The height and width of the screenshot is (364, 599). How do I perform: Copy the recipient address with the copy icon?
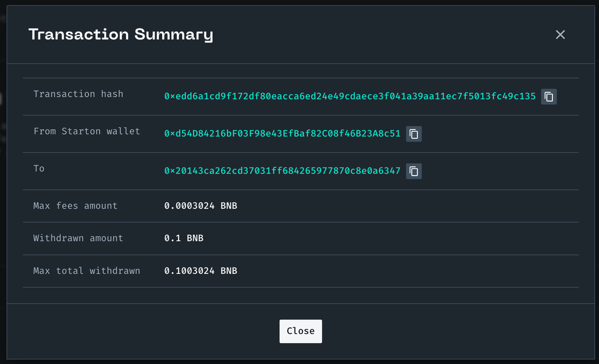(x=413, y=171)
